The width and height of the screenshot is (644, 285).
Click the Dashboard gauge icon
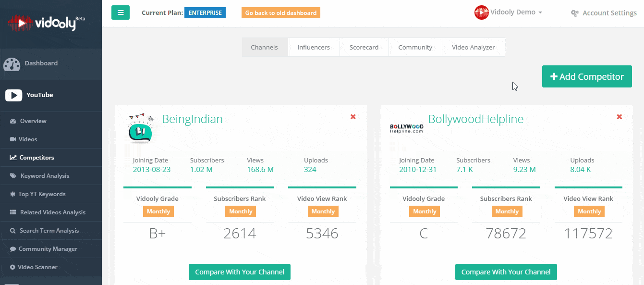12,64
